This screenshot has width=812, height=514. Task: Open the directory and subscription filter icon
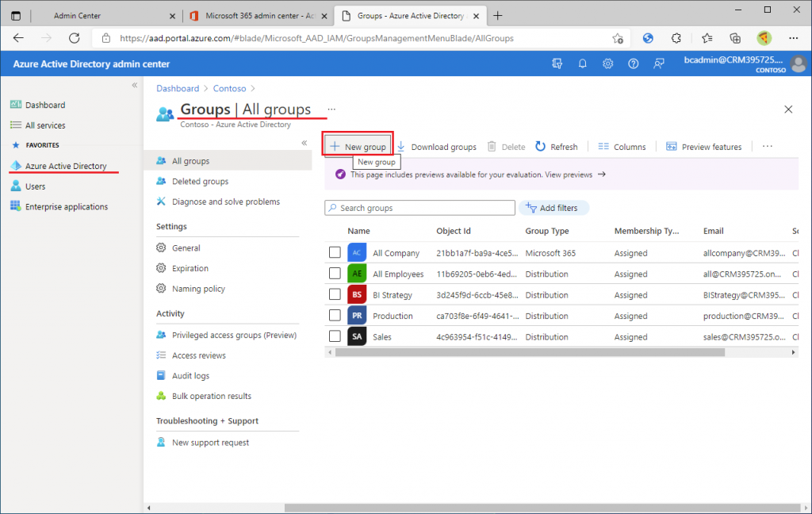557,63
